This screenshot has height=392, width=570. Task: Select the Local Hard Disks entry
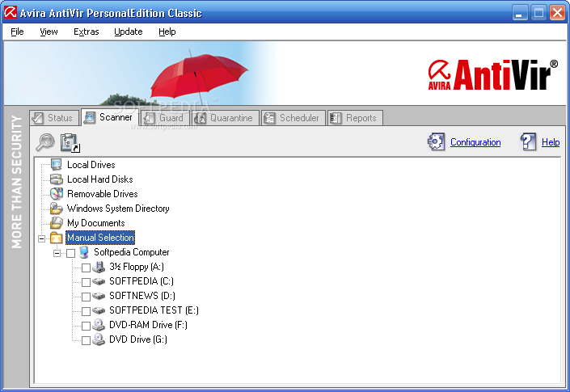pyautogui.click(x=99, y=179)
